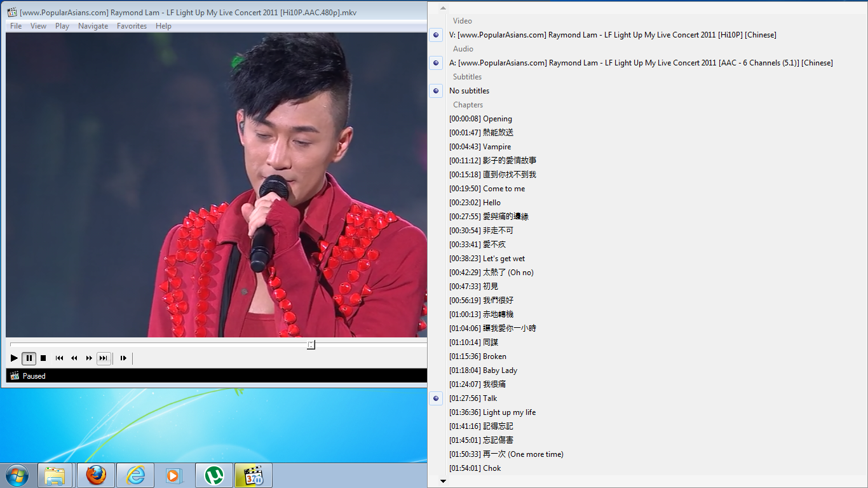
Task: Skip to next chapter button
Action: (104, 358)
